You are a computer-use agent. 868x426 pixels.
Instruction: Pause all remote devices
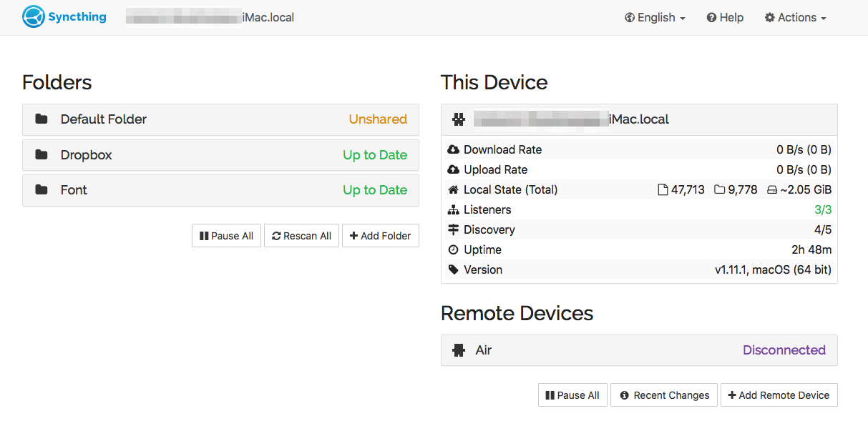point(572,395)
